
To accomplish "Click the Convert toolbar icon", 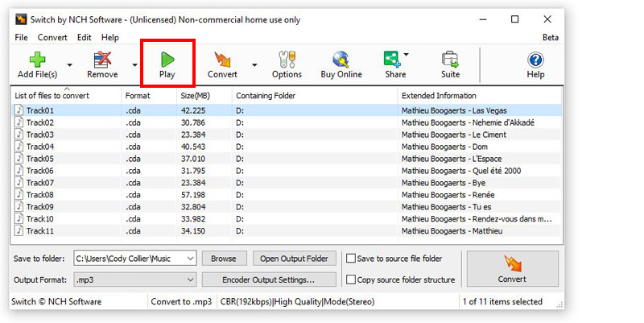I will [x=223, y=60].
